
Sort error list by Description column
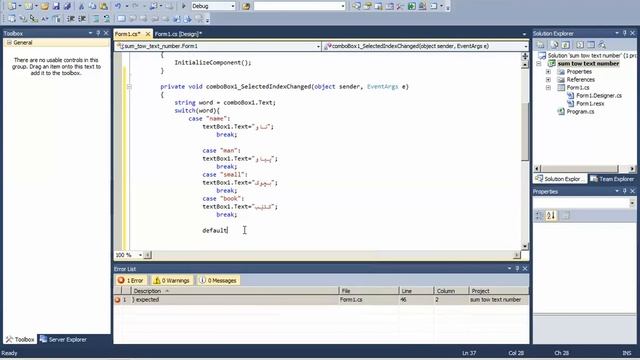click(x=235, y=291)
